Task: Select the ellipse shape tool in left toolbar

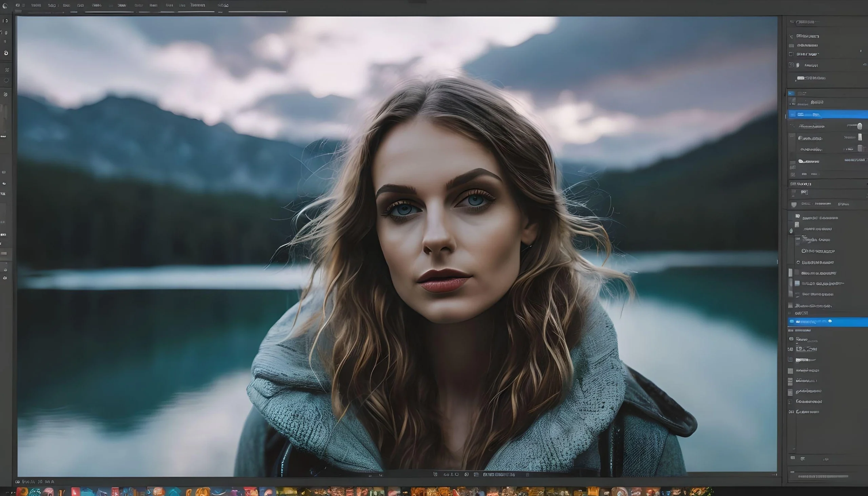Action: 6,80
